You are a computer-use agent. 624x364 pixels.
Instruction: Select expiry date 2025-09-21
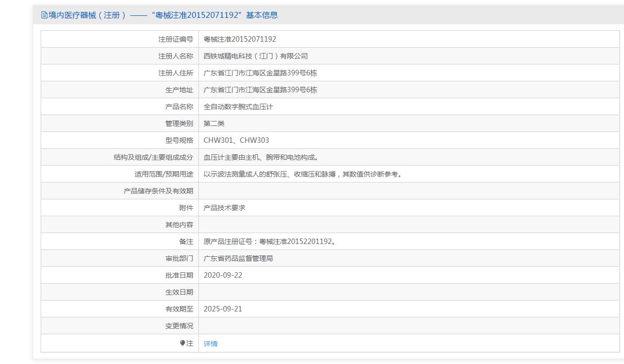pos(223,309)
